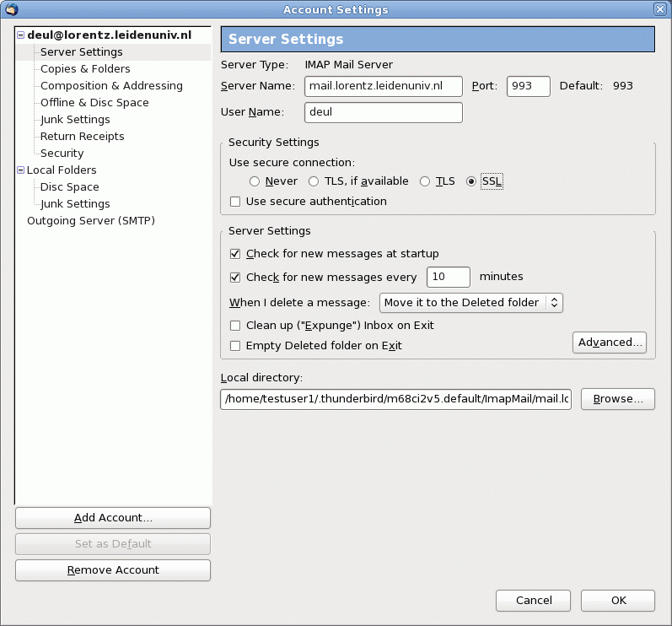Click the Port number field
Viewport: 672px width, 626px height.
[x=528, y=86]
